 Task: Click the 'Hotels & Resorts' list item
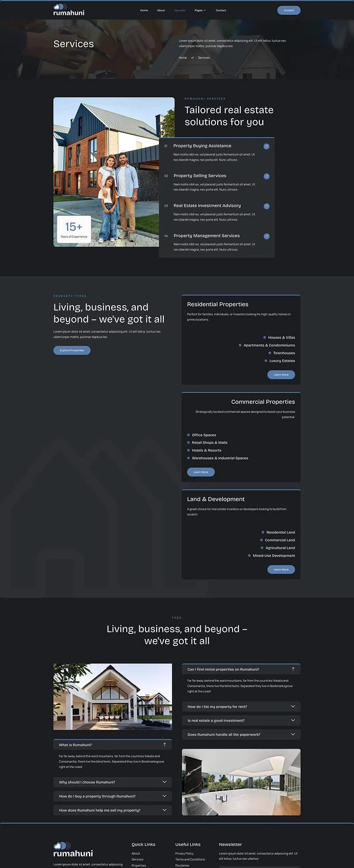point(204,451)
